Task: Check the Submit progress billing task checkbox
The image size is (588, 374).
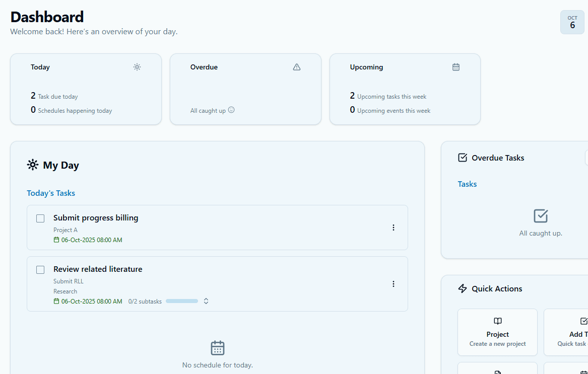Action: pos(40,218)
